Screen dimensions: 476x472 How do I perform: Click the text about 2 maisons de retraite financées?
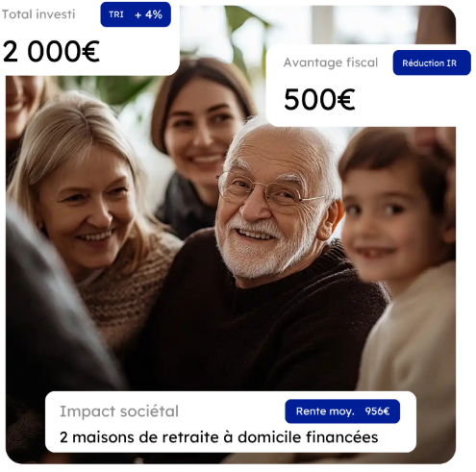tap(219, 437)
